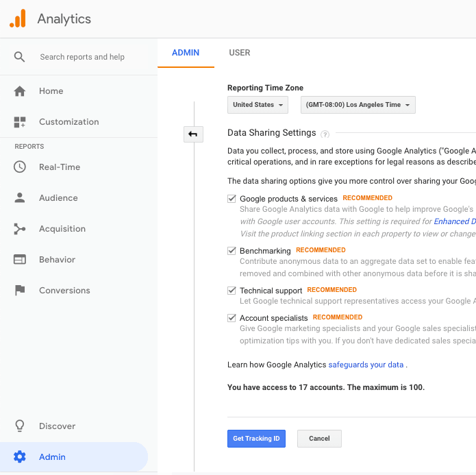This screenshot has width=476, height=475.
Task: Open the Enhanced D… link
Action: [455, 221]
